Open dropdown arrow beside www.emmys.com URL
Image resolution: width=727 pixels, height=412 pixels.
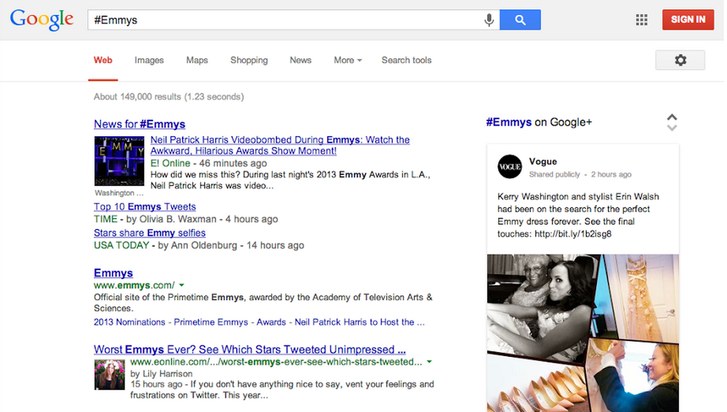pyautogui.click(x=181, y=286)
